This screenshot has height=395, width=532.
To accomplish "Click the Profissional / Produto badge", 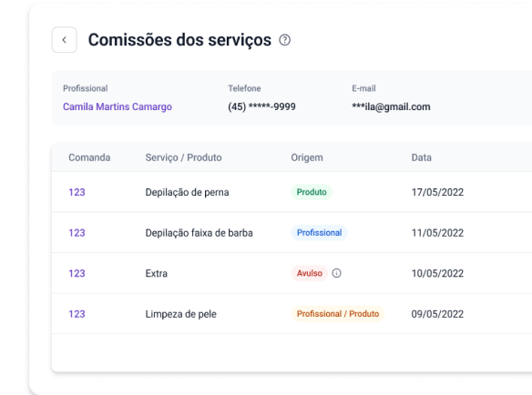I will pos(338,314).
